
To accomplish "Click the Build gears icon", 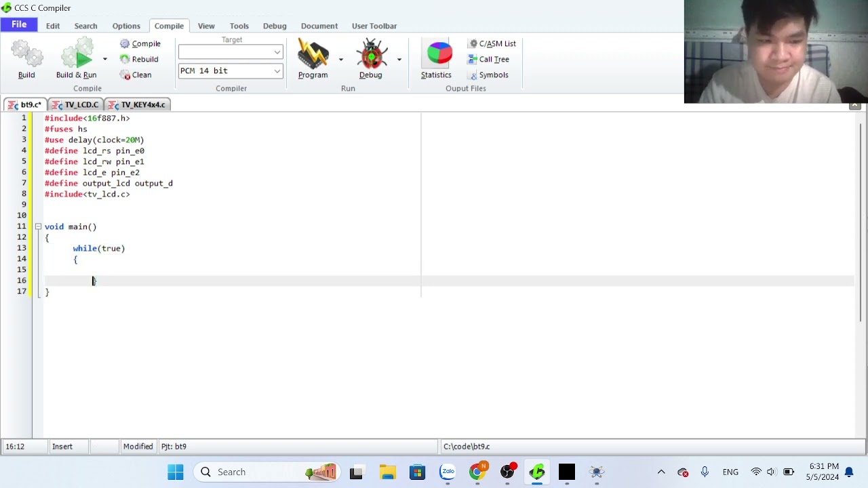I will pyautogui.click(x=26, y=54).
